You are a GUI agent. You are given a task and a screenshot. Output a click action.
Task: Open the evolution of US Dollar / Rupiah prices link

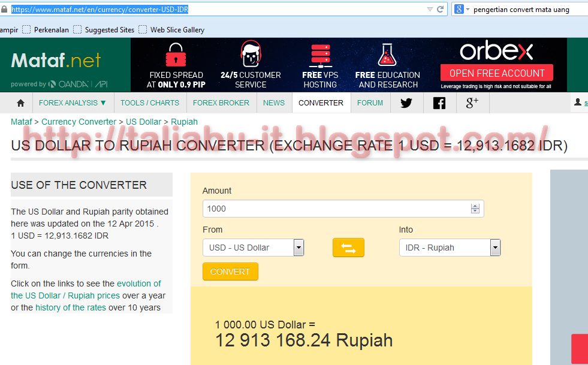tap(86, 289)
